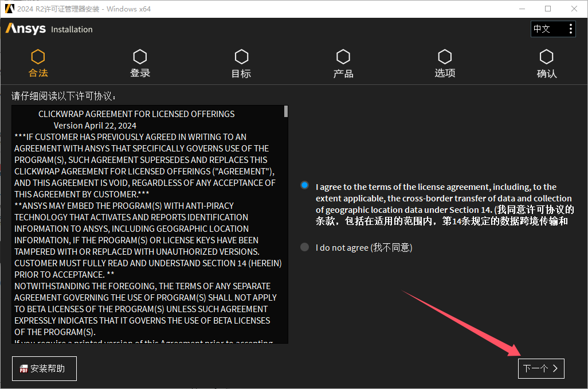Open 安装帮助 installation help

[x=44, y=368]
